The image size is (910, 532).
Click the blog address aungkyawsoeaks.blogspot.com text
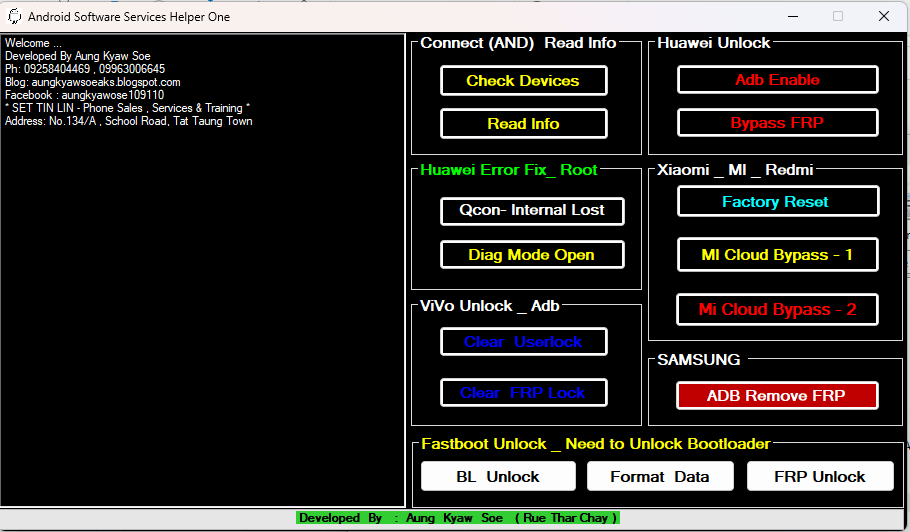click(106, 82)
